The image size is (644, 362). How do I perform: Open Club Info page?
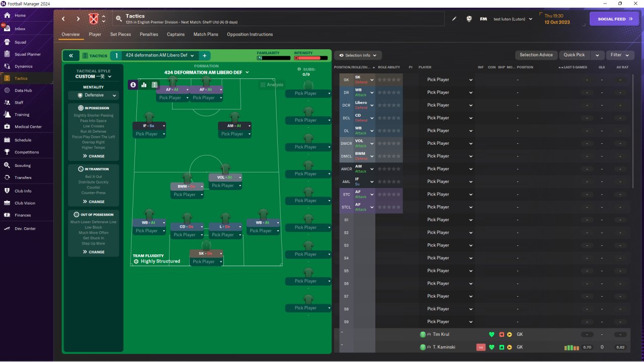pos(23,191)
